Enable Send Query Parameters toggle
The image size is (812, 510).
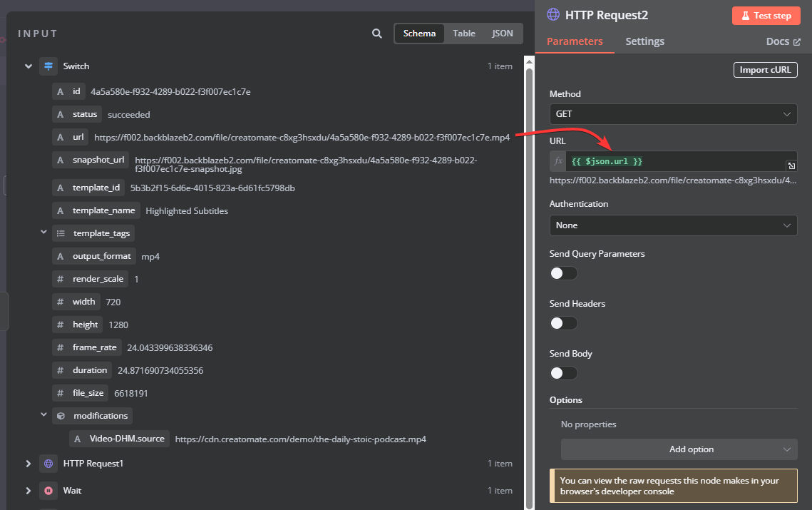pyautogui.click(x=563, y=273)
